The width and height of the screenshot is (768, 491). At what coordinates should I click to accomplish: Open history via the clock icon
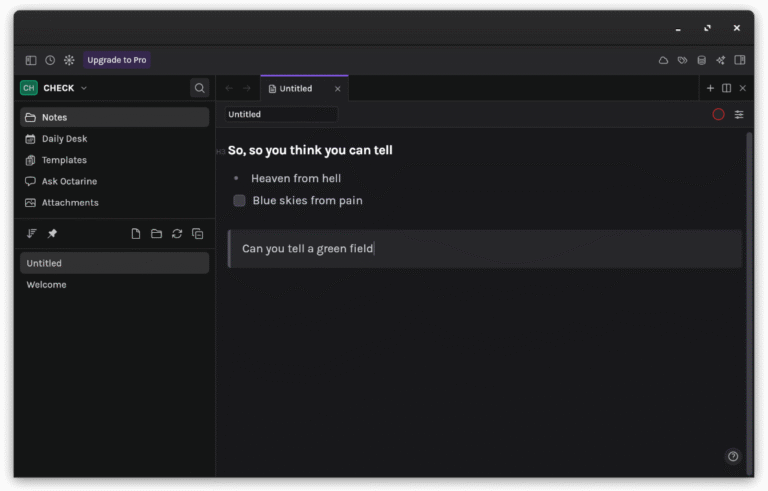[x=50, y=60]
